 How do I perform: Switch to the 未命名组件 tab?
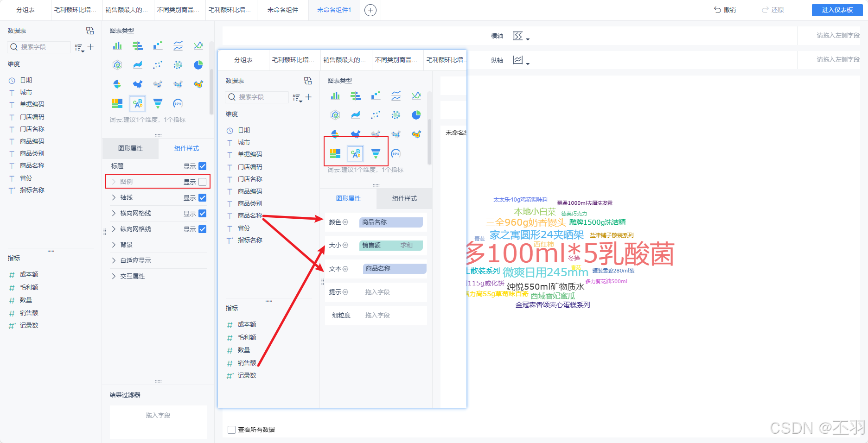click(x=283, y=10)
